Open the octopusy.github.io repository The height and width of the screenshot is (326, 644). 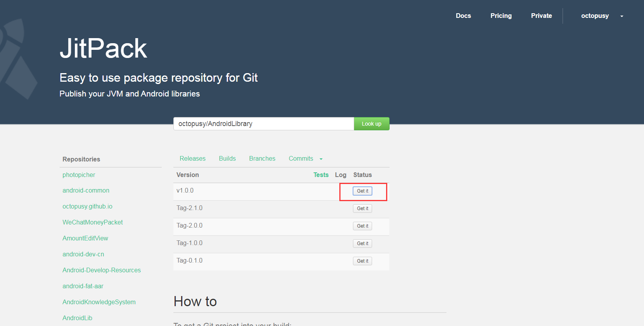pyautogui.click(x=87, y=206)
